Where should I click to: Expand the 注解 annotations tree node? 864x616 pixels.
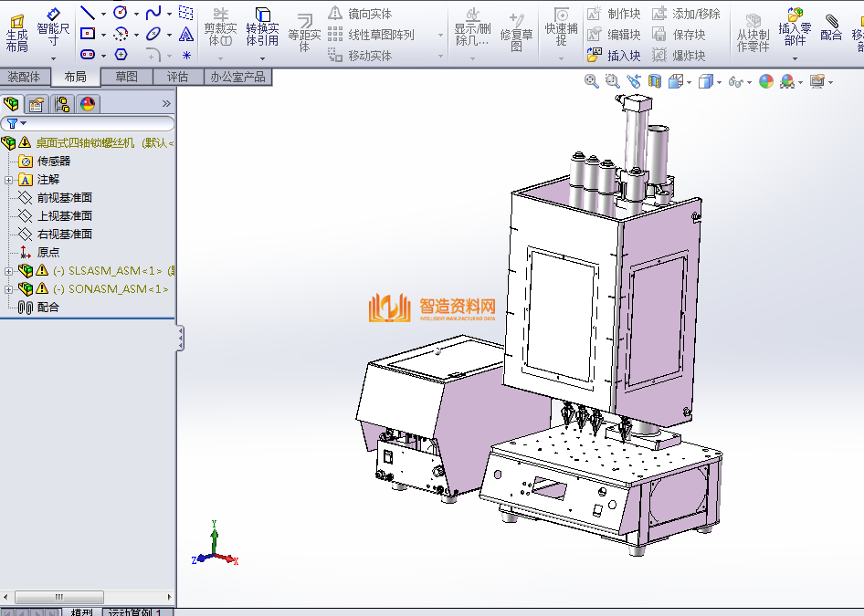(9, 180)
